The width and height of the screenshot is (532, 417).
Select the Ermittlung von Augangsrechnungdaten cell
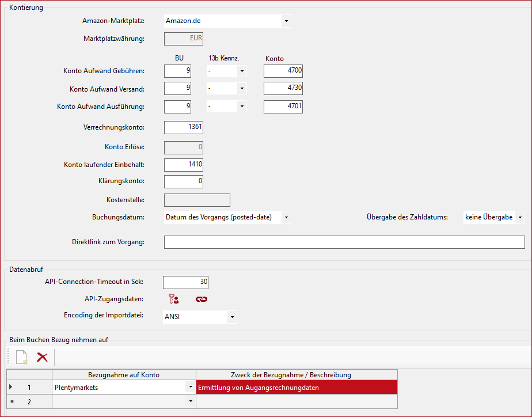click(x=297, y=388)
